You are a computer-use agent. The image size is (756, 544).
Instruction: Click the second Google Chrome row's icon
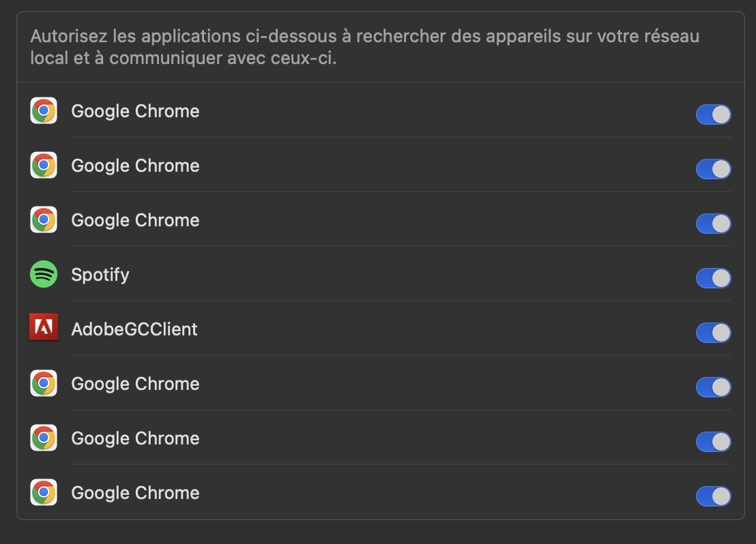pyautogui.click(x=44, y=166)
